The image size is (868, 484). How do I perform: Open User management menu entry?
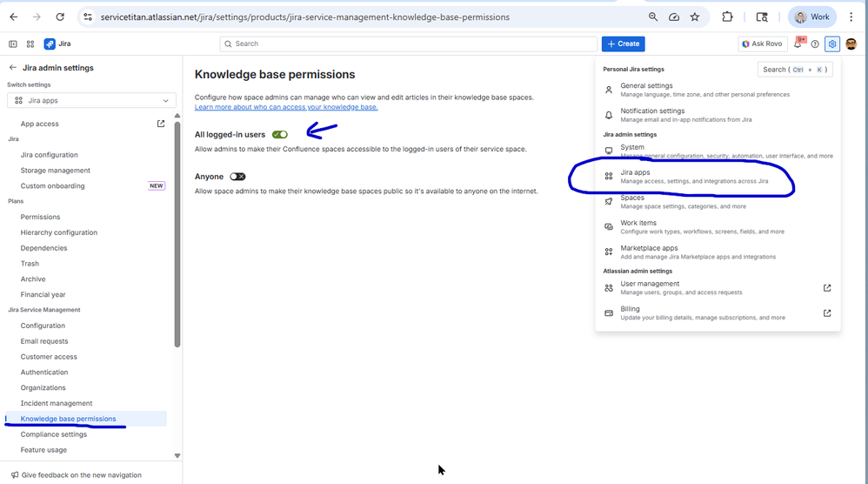[x=718, y=287]
